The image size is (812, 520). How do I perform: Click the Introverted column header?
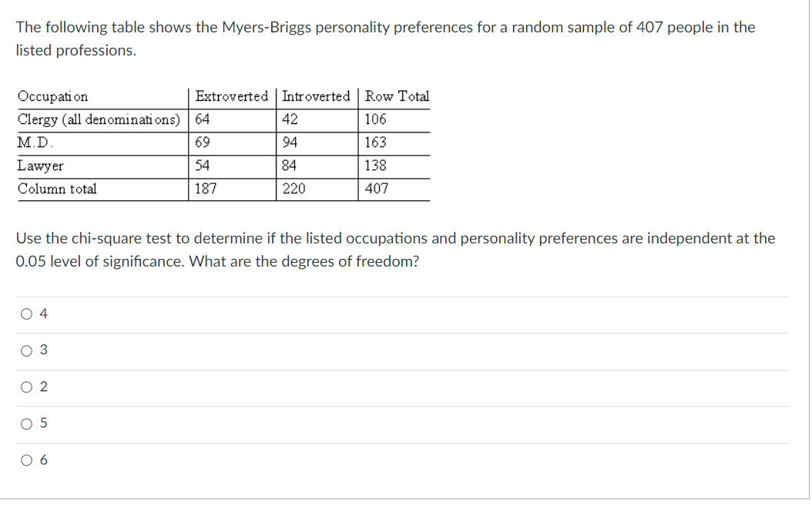tap(317, 96)
